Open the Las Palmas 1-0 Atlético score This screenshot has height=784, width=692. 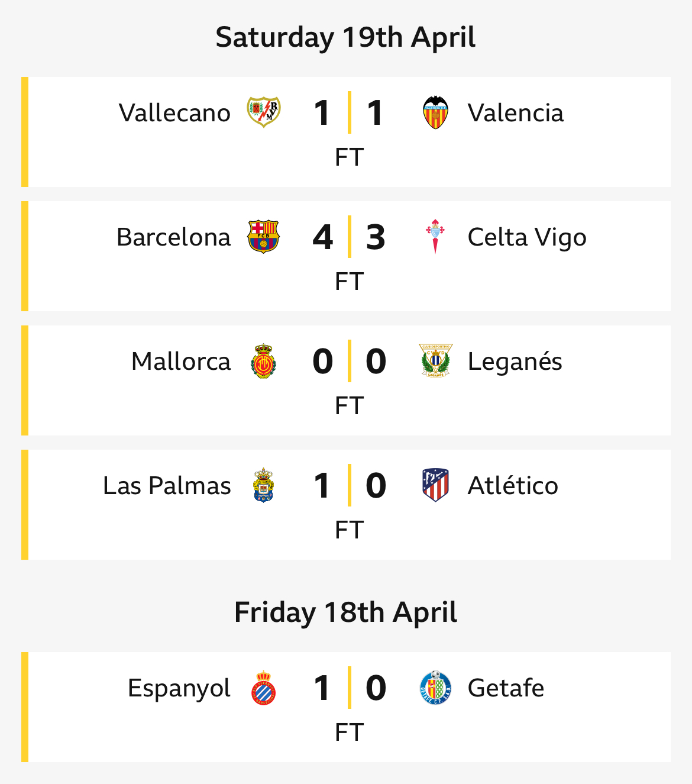click(349, 485)
